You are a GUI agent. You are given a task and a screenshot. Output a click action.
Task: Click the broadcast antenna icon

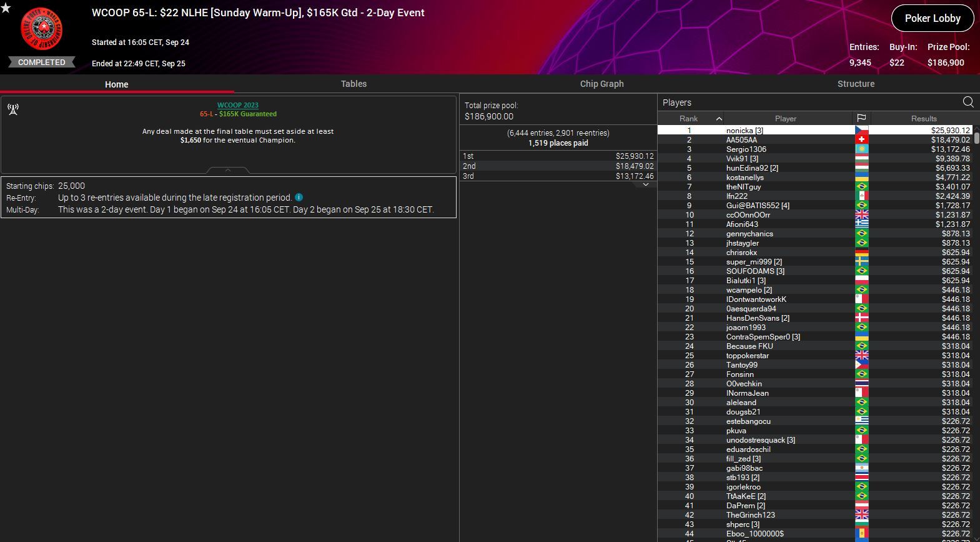[12, 109]
